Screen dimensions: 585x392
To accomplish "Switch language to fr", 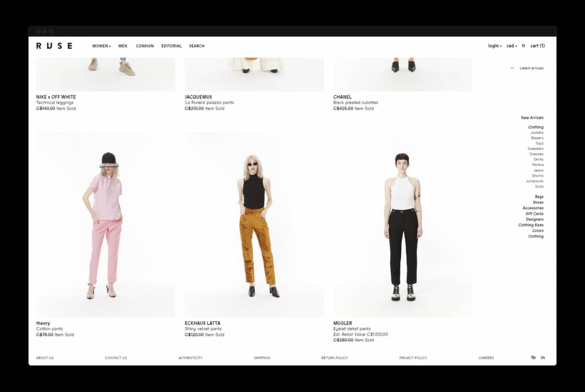I will pos(524,46).
